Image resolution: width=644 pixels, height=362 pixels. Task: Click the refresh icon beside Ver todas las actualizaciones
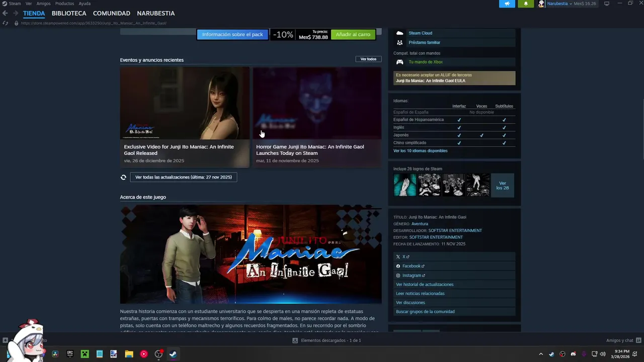coord(123,177)
